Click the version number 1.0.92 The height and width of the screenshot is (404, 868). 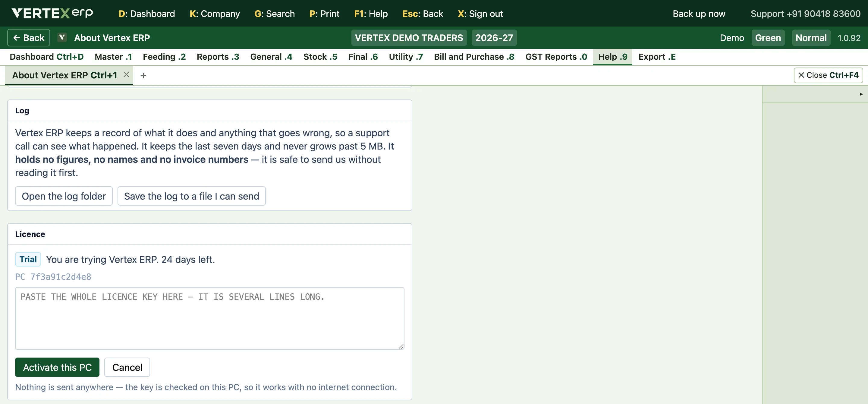[849, 38]
